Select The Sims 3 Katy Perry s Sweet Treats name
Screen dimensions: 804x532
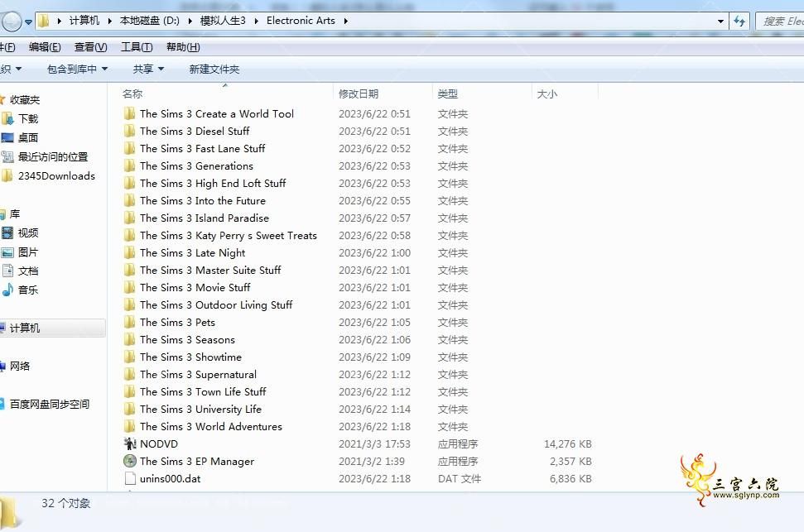(229, 235)
